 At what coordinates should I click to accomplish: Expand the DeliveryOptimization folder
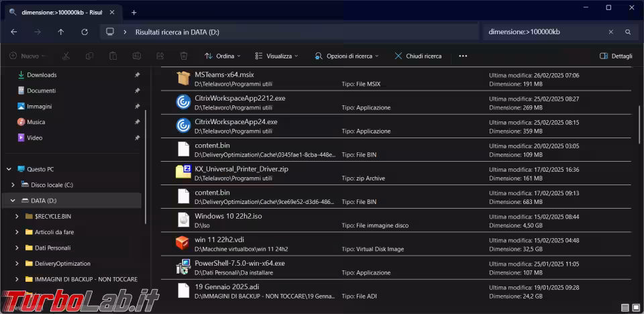17,264
